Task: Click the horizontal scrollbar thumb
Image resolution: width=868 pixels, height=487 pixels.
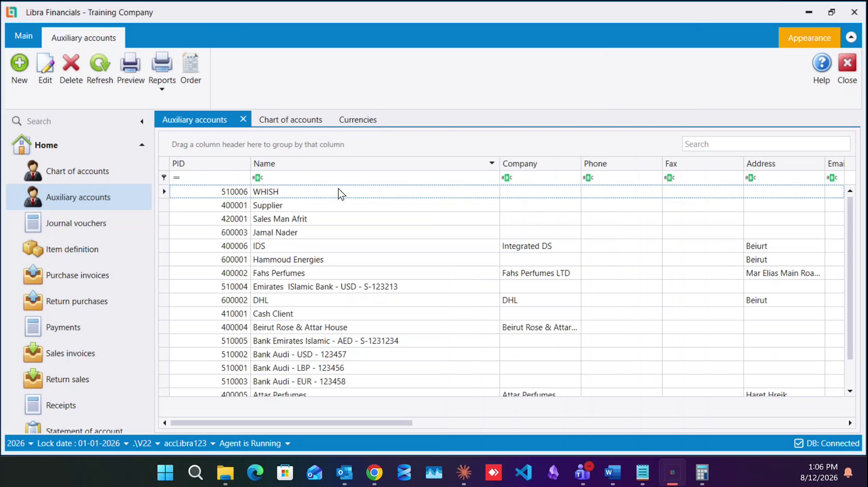Action: point(291,423)
